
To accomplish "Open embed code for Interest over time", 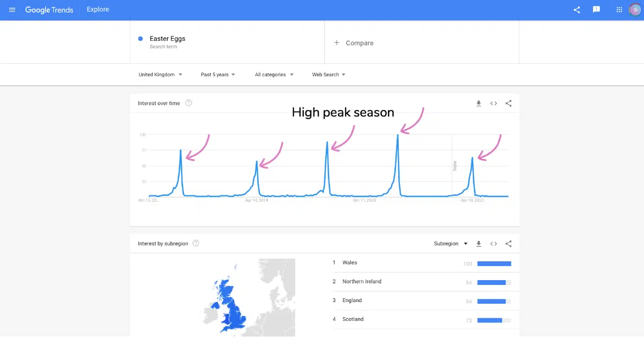I will pyautogui.click(x=494, y=104).
